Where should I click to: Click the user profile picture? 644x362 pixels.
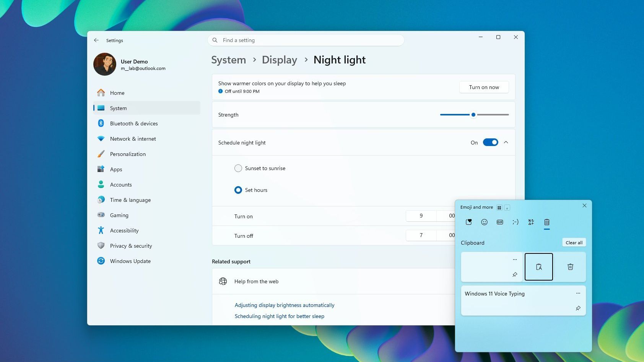click(x=105, y=64)
